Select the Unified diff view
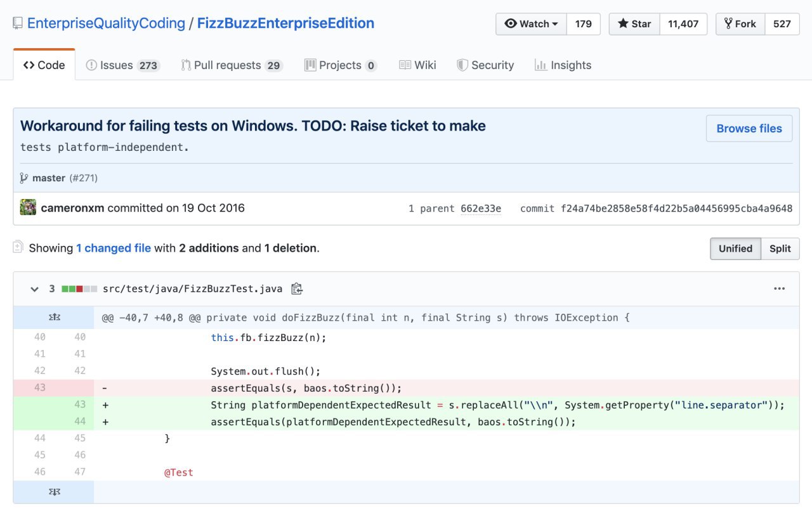 [x=735, y=248]
